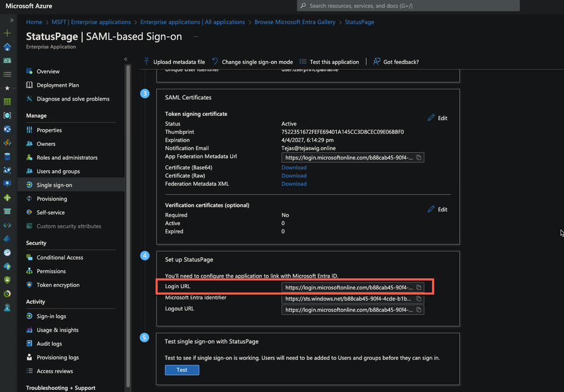This screenshot has height=392, width=564.
Task: Open the Home icon in left rail
Action: pyautogui.click(x=7, y=47)
